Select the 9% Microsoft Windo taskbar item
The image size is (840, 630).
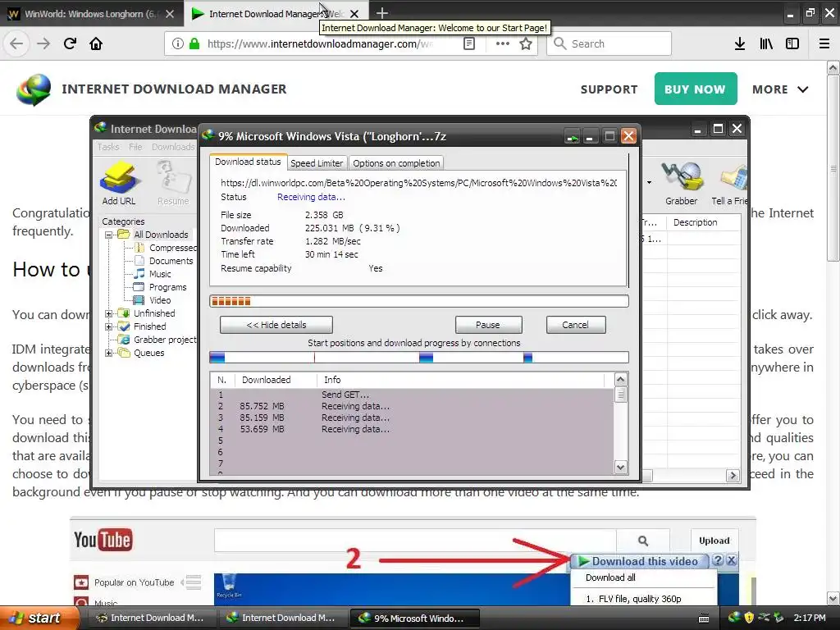415,619
